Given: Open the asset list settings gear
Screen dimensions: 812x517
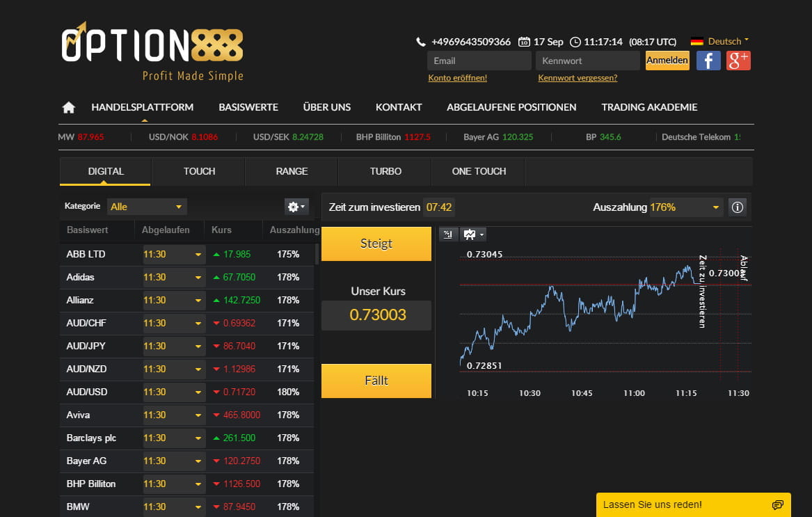Looking at the screenshot, I should tap(296, 207).
